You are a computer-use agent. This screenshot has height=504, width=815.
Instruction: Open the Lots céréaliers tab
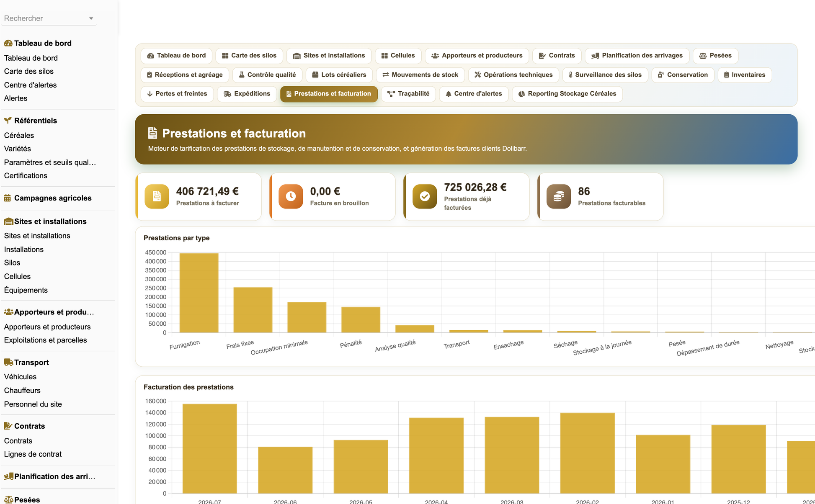pos(339,75)
